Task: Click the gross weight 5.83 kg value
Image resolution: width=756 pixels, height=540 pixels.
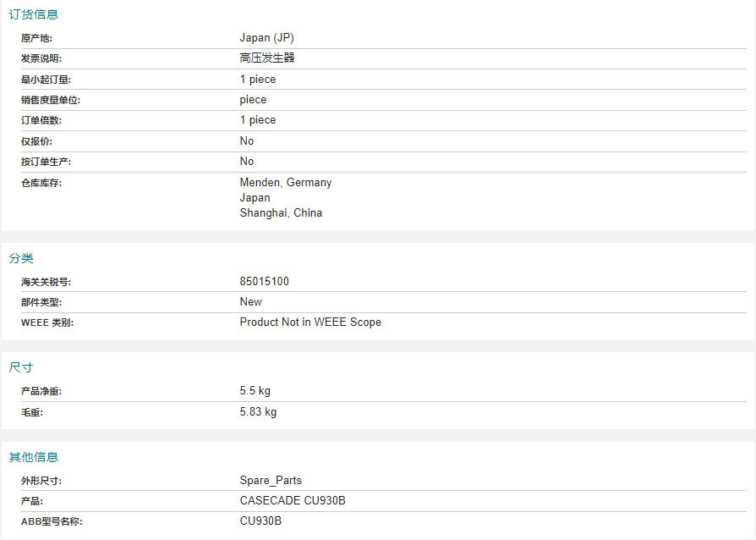Action: coord(258,411)
